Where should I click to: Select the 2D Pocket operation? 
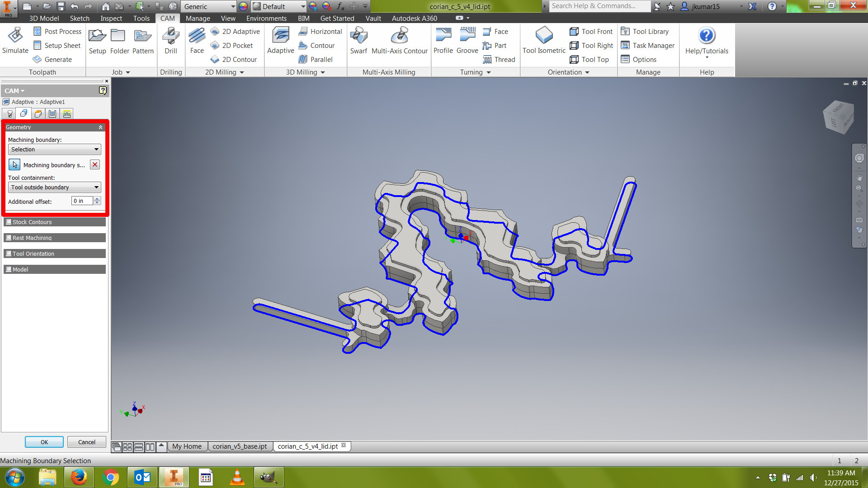tap(232, 46)
